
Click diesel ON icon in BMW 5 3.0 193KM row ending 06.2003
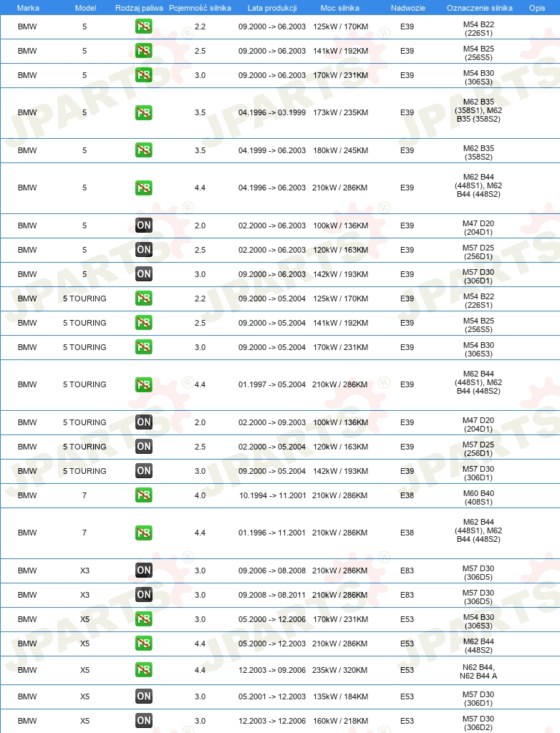[x=144, y=274]
